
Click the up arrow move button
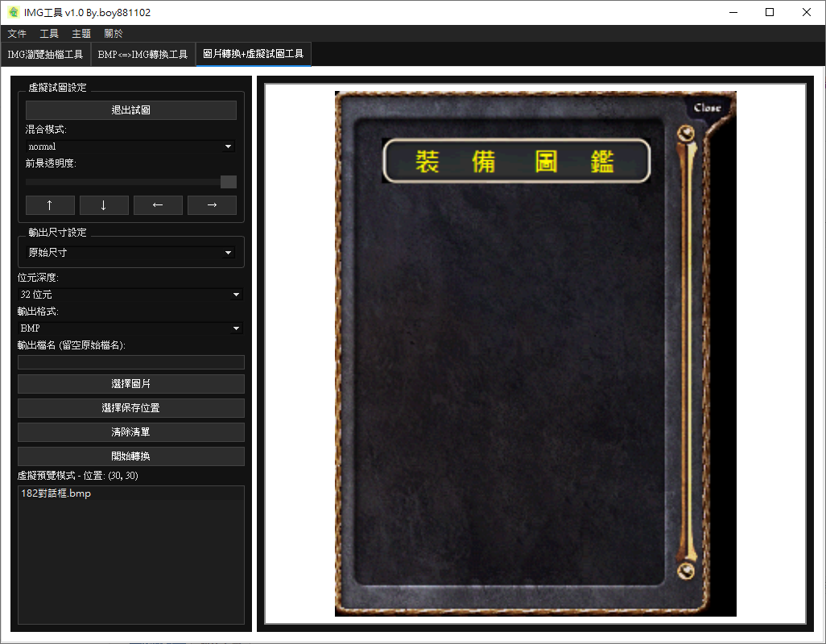[50, 205]
